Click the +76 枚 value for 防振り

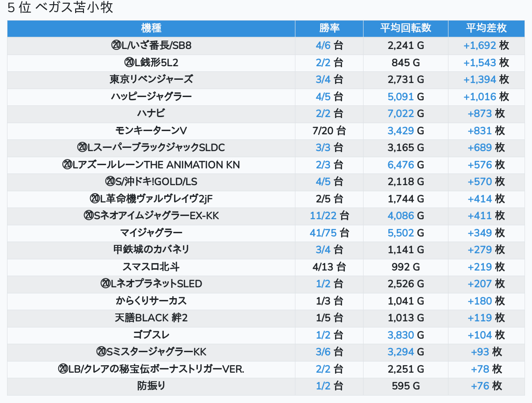(x=480, y=386)
